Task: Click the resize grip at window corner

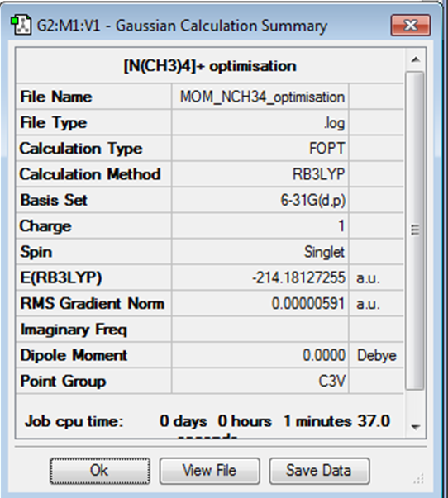Action: 419,478
